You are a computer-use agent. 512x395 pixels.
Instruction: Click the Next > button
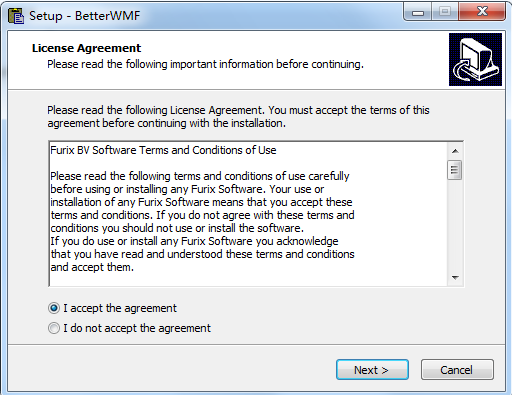[x=372, y=370]
